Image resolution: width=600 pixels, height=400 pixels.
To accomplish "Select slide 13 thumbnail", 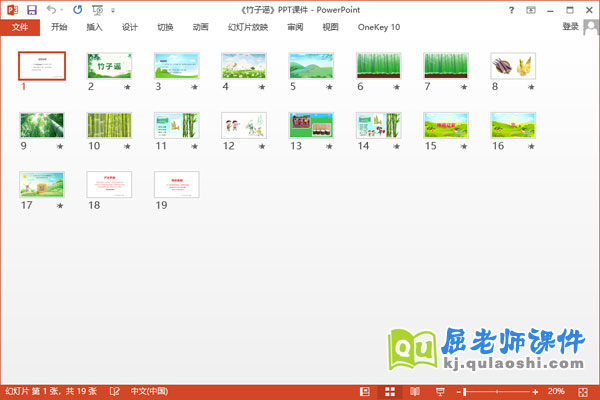I will click(311, 125).
